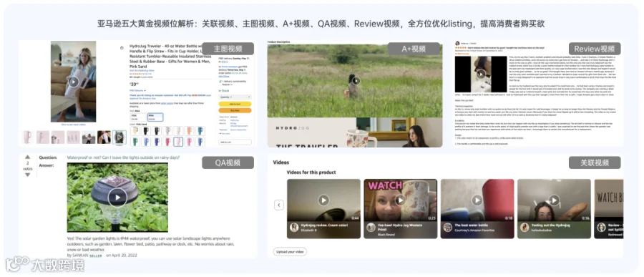Click the share icon beside the product title

click(122, 48)
